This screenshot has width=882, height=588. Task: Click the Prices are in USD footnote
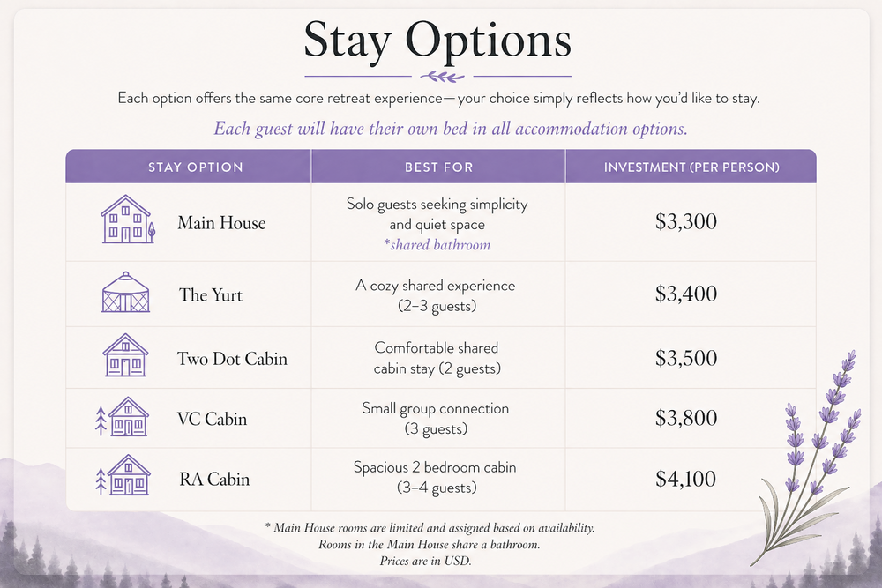pyautogui.click(x=425, y=561)
